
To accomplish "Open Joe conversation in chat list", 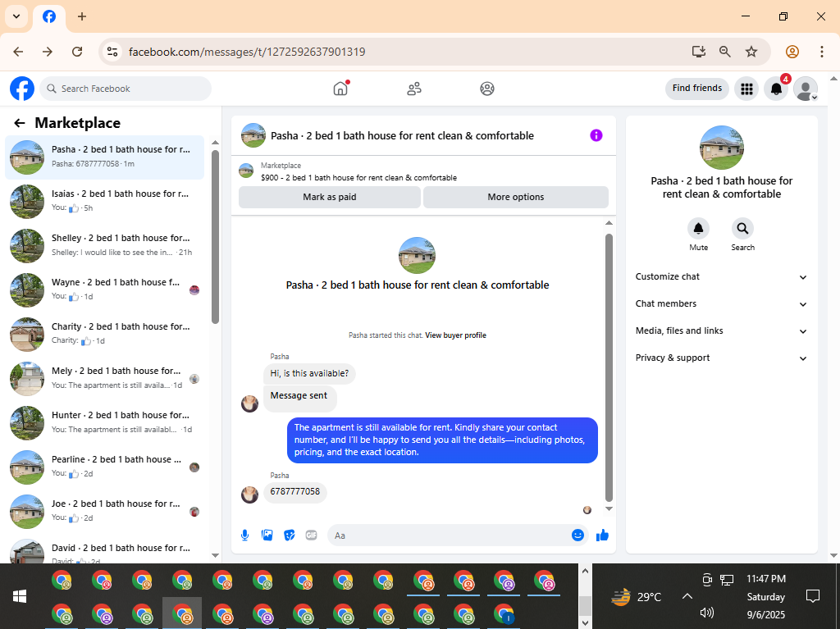I will [x=104, y=512].
